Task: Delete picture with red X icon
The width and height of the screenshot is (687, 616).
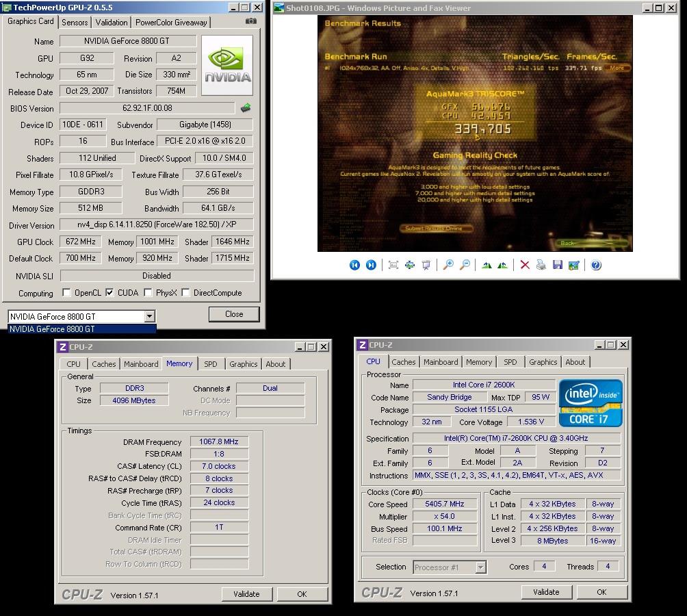Action: pyautogui.click(x=524, y=265)
